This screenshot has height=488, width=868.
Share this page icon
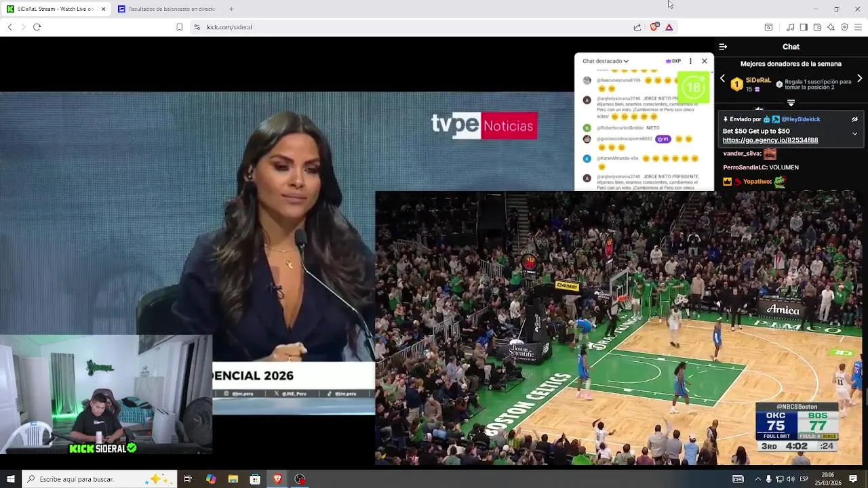637,27
